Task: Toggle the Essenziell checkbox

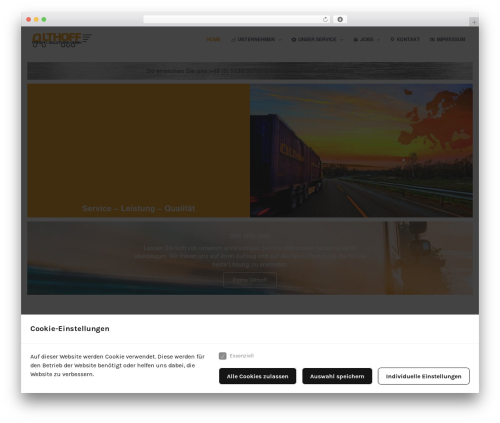Action: (223, 356)
